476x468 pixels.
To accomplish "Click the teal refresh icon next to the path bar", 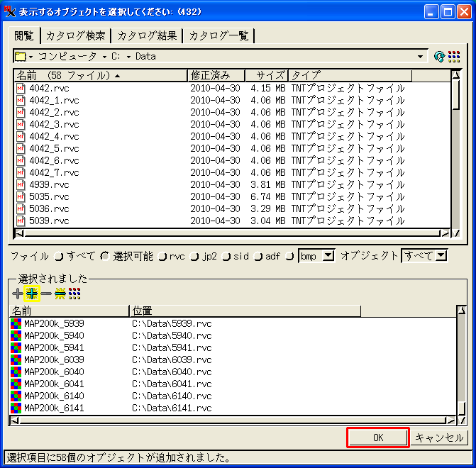I will pos(439,57).
